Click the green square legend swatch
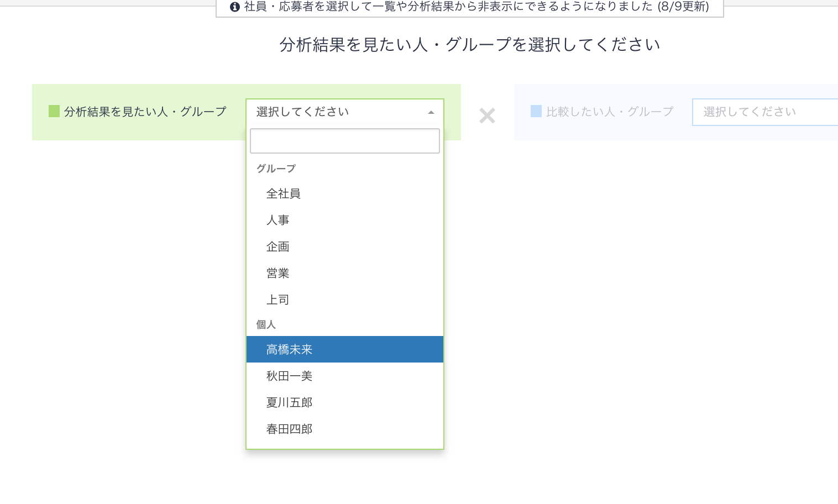The image size is (838, 504). point(54,112)
